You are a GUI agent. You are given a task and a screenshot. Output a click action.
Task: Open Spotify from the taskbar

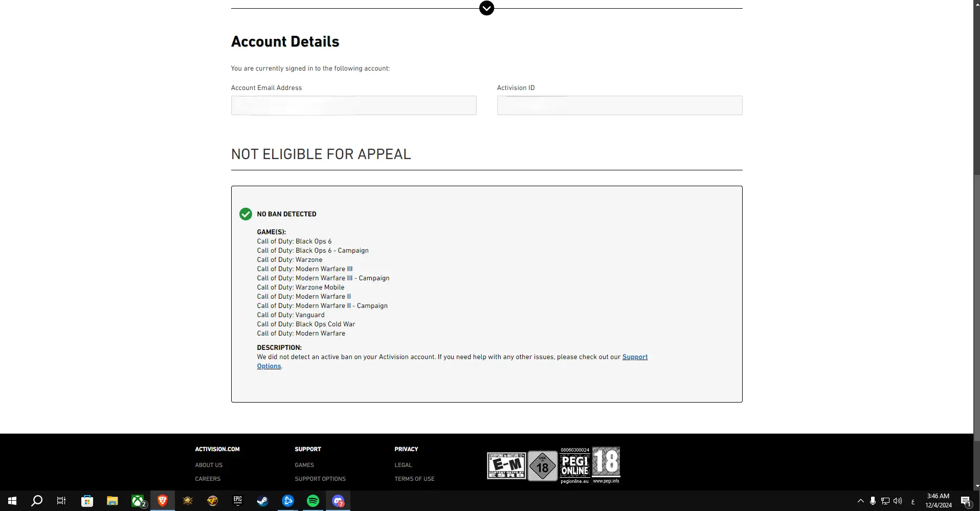[313, 501]
